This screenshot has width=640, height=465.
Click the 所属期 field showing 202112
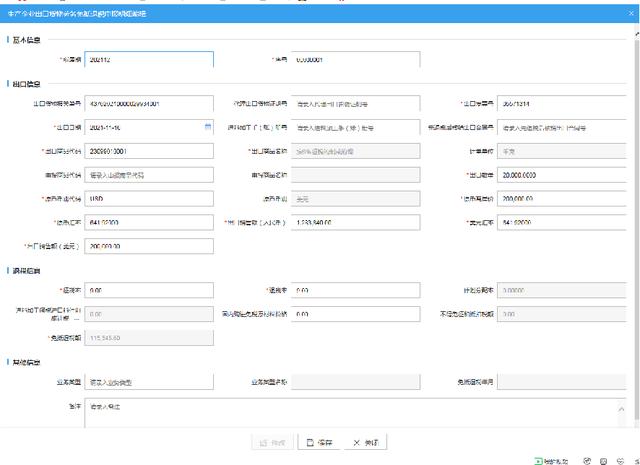click(149, 60)
